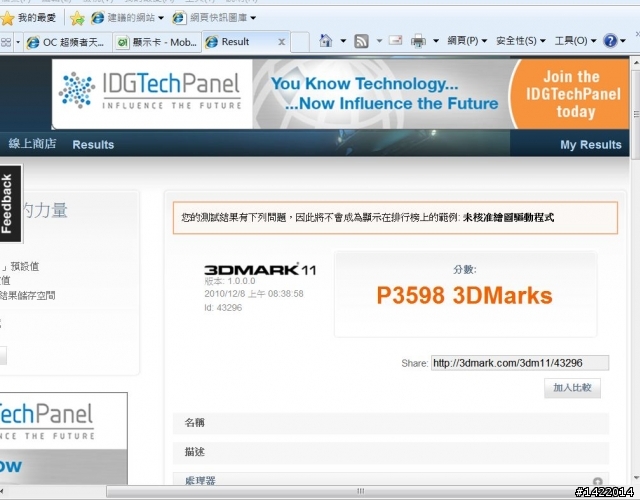The height and width of the screenshot is (500, 640).
Task: Switch to the OC 超頻者天... tab
Action: click(x=67, y=42)
